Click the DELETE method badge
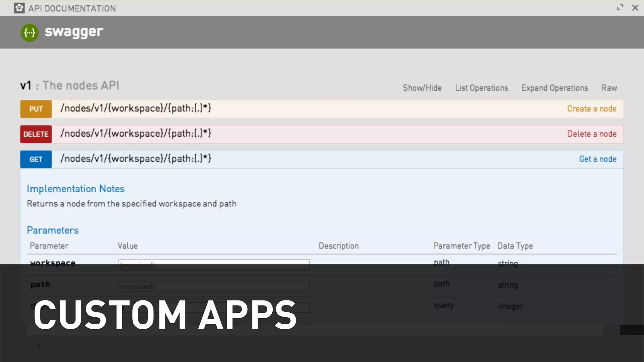Screen dimensions: 644x362 pyautogui.click(x=36, y=134)
